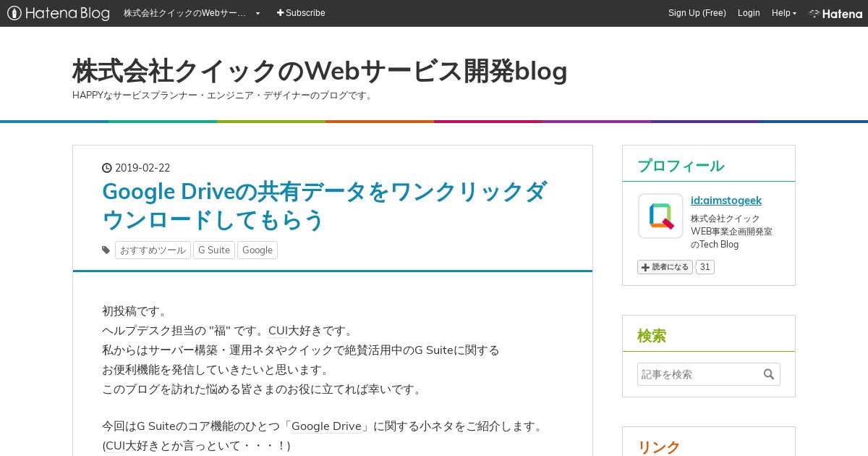Viewport: 868px width, 456px height.
Task: Open Sign Up (Free) link
Action: [697, 13]
